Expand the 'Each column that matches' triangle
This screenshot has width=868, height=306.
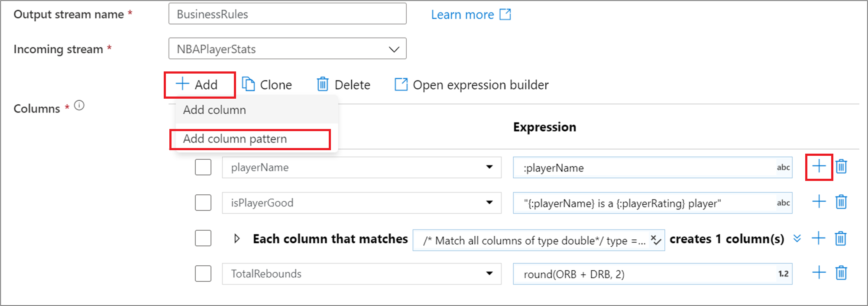[236, 238]
